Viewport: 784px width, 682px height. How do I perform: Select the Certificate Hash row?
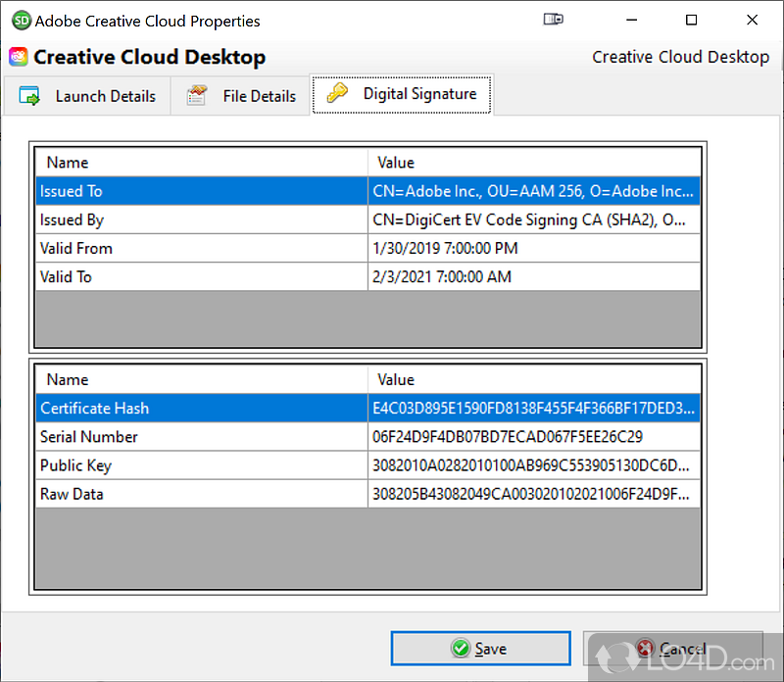click(x=368, y=408)
